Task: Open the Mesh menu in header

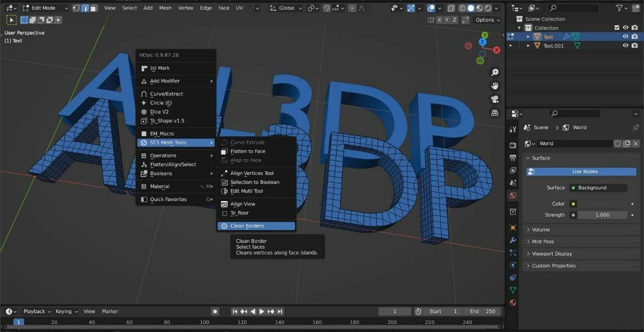Action: tap(165, 8)
